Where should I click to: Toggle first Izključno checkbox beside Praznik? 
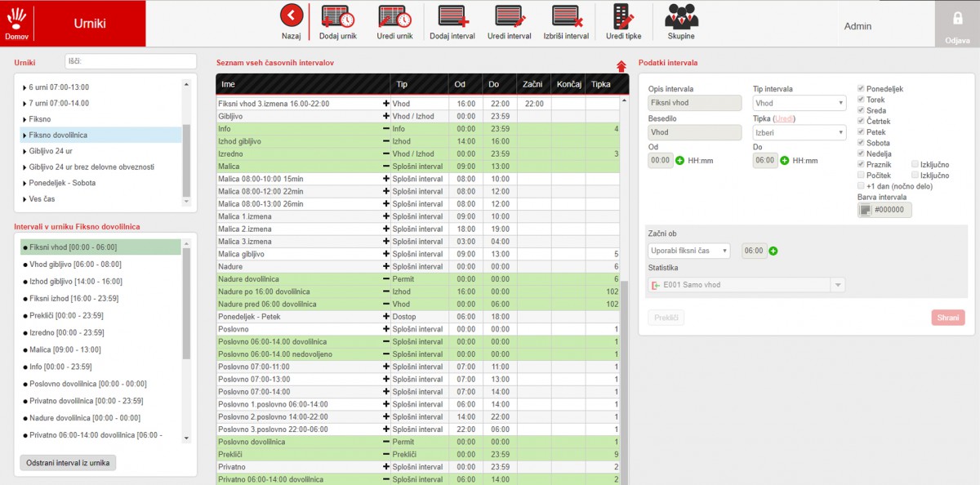(915, 164)
